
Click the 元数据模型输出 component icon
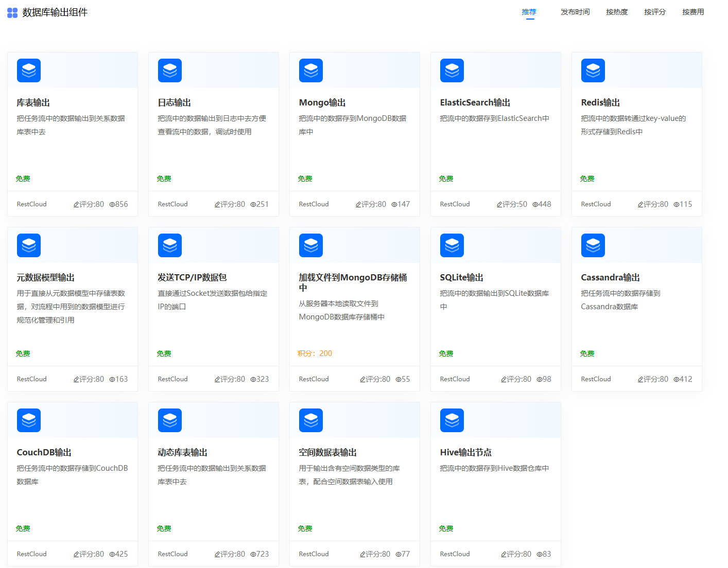point(29,245)
